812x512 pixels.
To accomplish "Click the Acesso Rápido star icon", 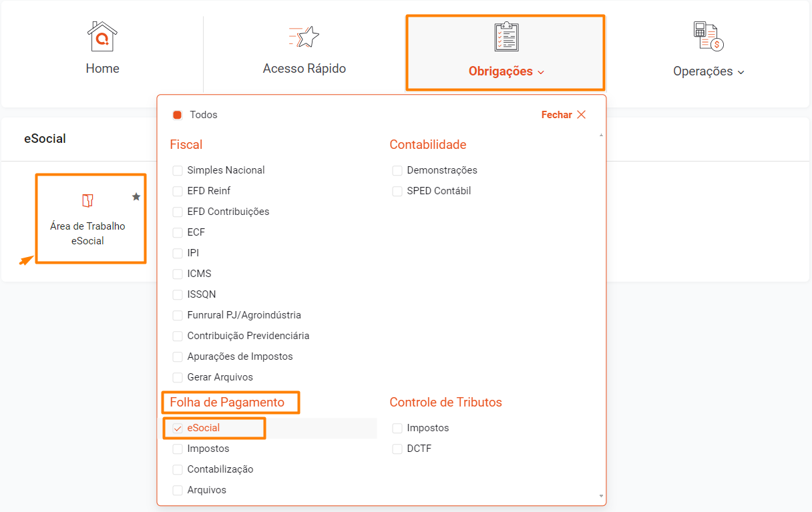I will 304,36.
